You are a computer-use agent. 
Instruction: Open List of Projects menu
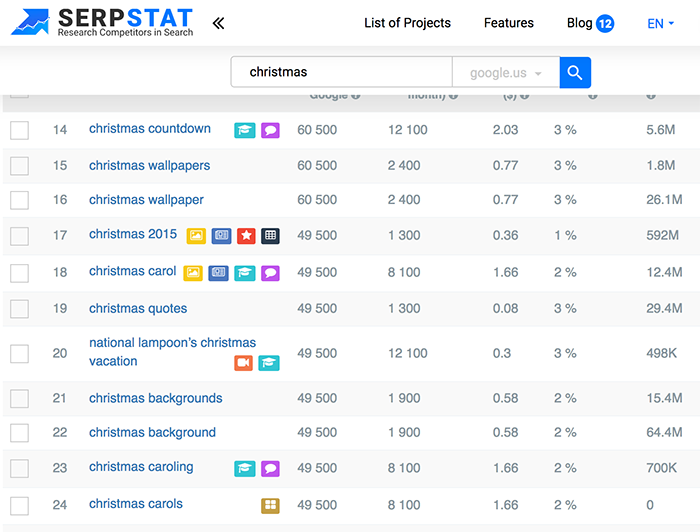point(407,23)
